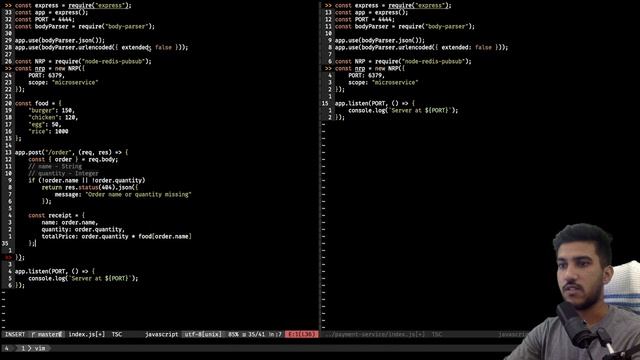Click 'node-redis-pubsub' require line in left pane
The width and height of the screenshot is (640, 360).
tap(83, 62)
